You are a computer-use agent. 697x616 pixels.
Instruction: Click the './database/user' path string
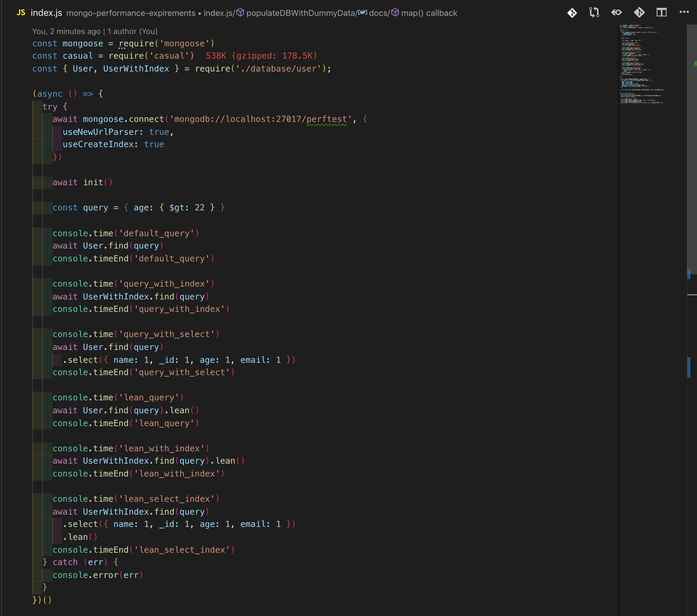coord(279,69)
